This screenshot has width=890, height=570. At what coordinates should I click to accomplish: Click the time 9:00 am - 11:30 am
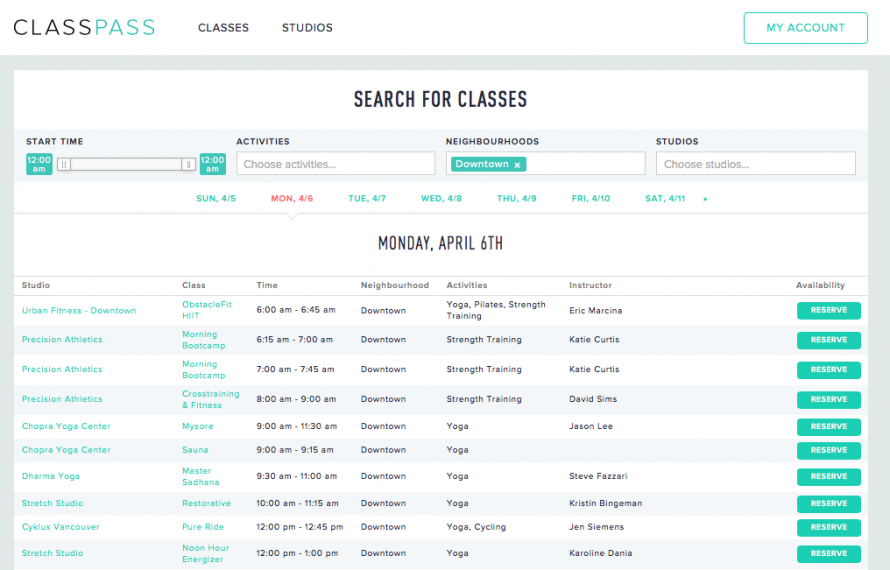tap(296, 426)
